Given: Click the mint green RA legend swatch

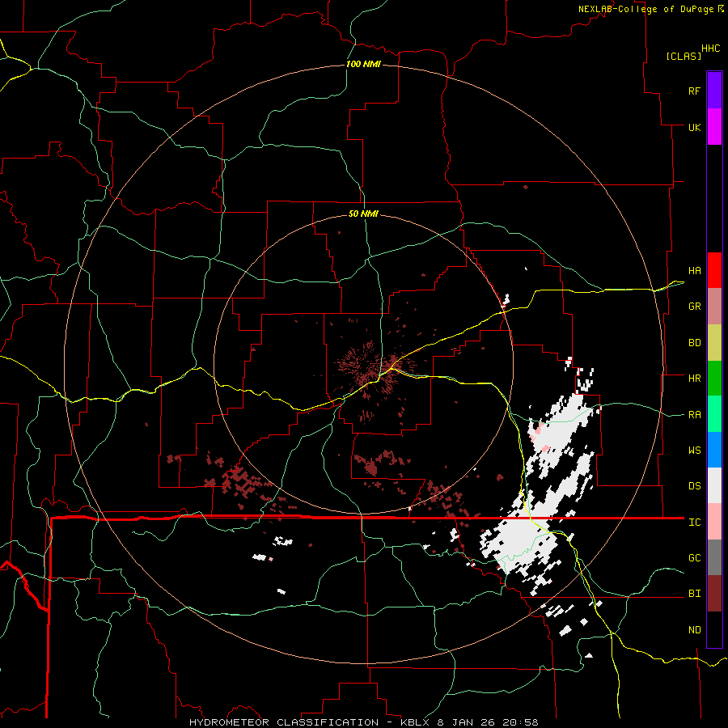Looking at the screenshot, I should coord(714,414).
